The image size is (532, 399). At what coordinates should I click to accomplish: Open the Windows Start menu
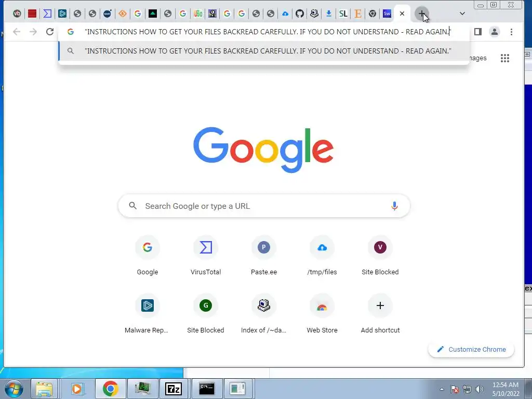point(14,389)
